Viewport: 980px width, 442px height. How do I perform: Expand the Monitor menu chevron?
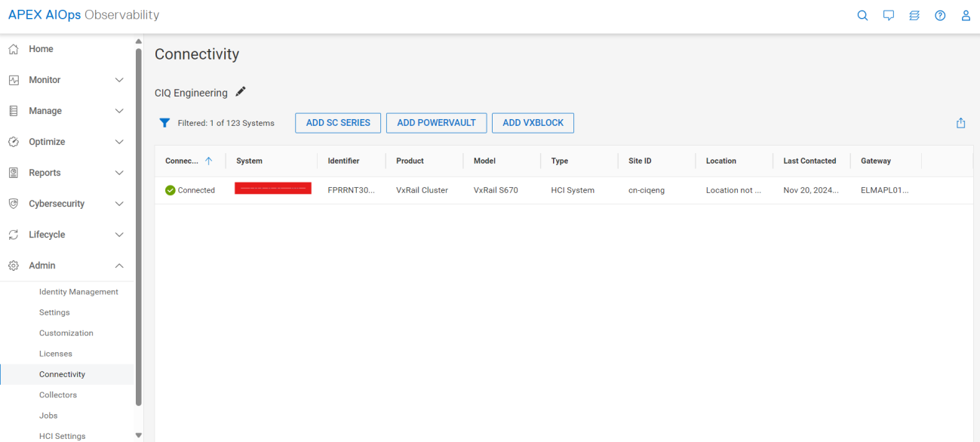[119, 80]
